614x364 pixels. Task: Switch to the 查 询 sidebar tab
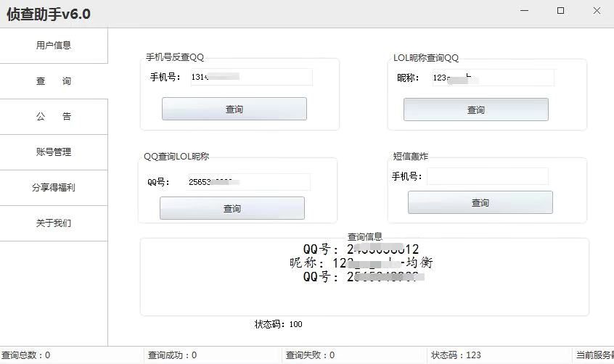[54, 81]
